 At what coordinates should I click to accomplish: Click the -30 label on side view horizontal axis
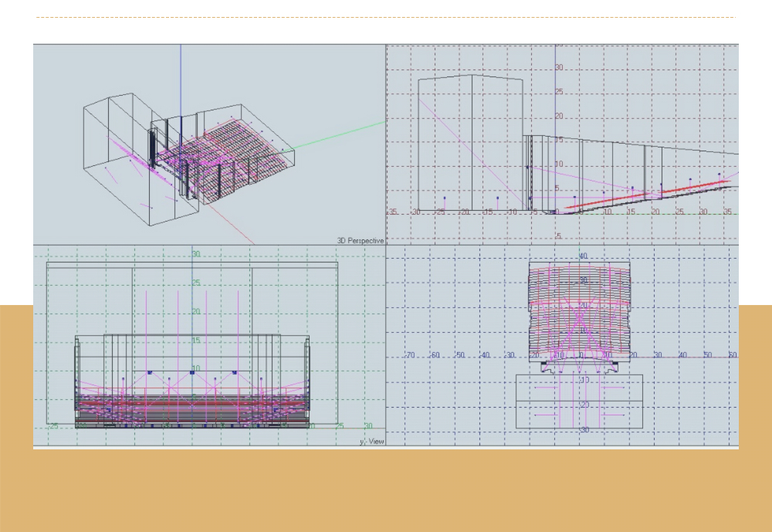(x=415, y=212)
